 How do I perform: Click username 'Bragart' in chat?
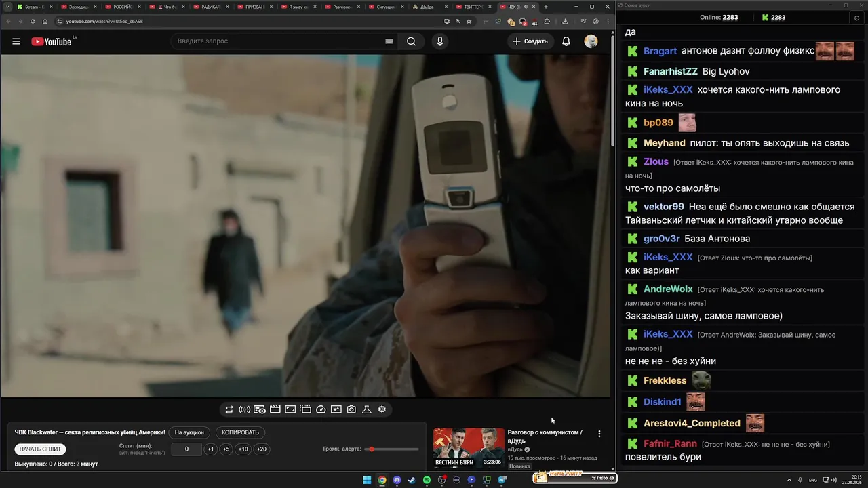pyautogui.click(x=660, y=51)
